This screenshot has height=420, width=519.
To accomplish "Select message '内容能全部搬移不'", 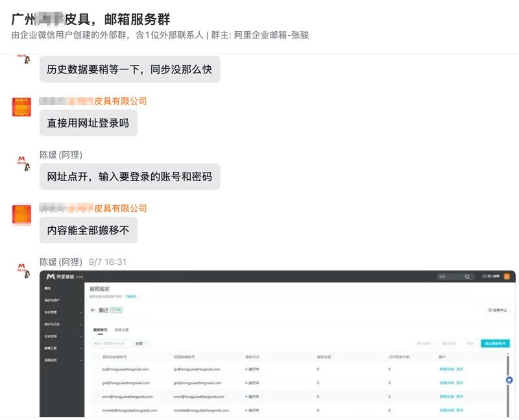I will tap(88, 230).
